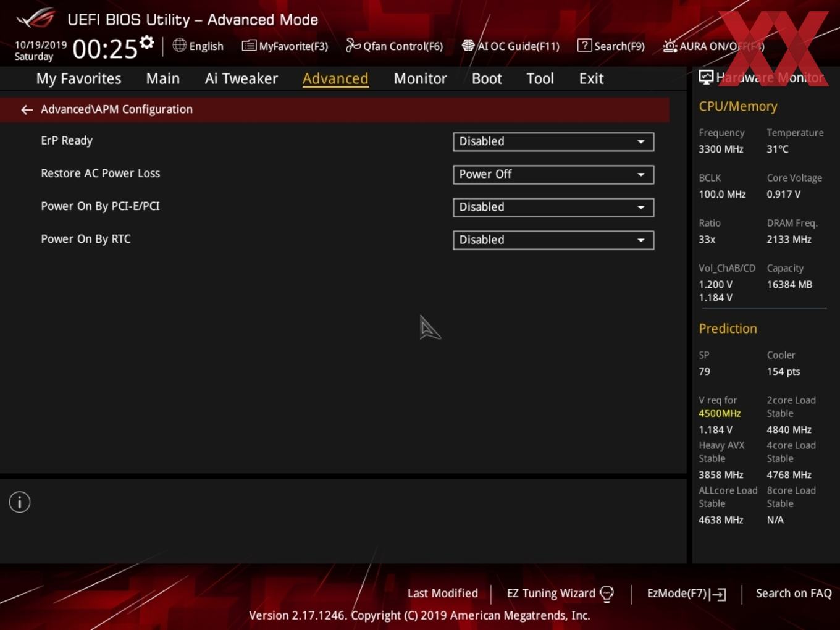
Task: Click the Advanced\APM Configuration breadcrumb text
Action: pyautogui.click(x=117, y=109)
